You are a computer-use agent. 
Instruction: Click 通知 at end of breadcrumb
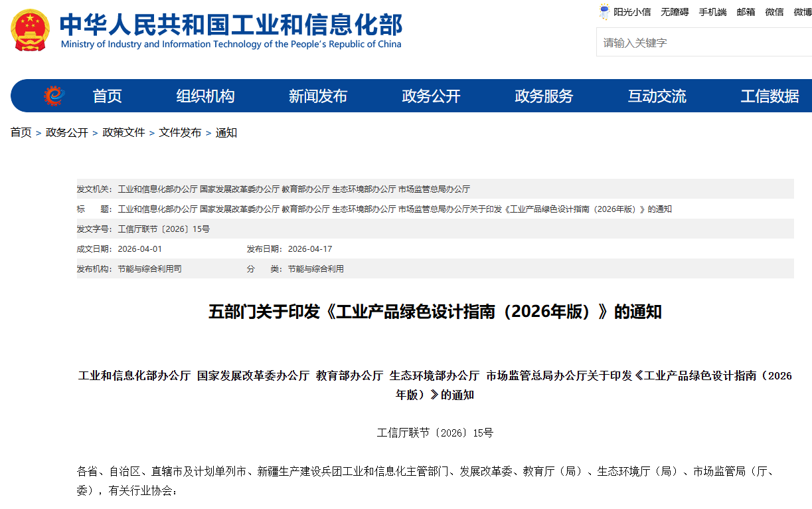pos(226,133)
